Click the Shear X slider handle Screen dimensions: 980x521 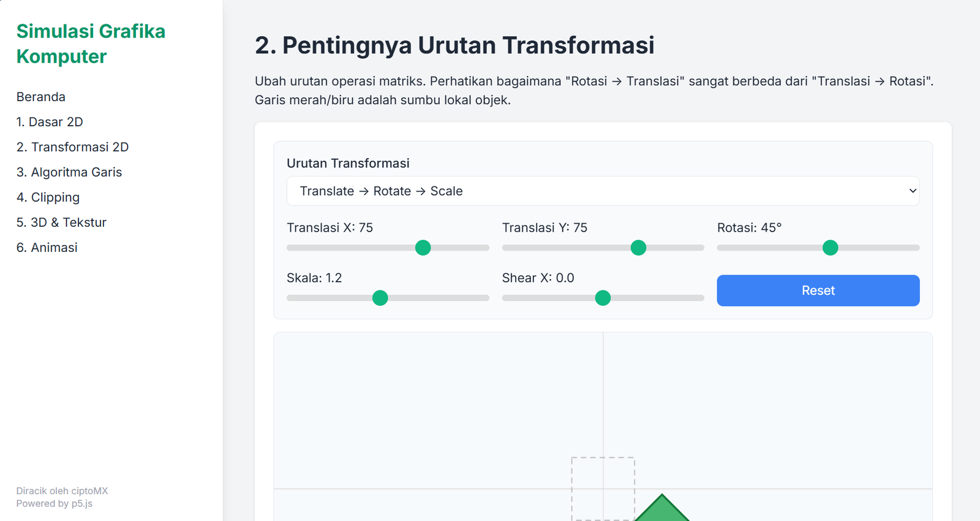[x=603, y=298]
